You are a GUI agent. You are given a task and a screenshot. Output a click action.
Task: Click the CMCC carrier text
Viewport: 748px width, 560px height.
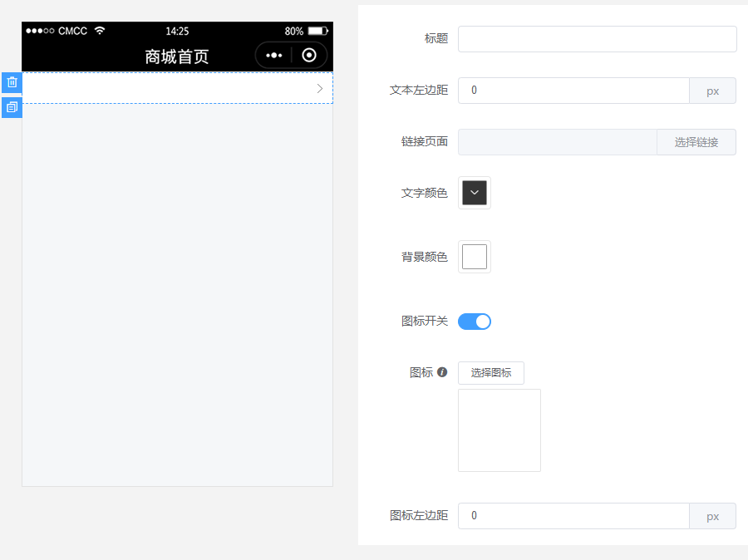[72, 31]
